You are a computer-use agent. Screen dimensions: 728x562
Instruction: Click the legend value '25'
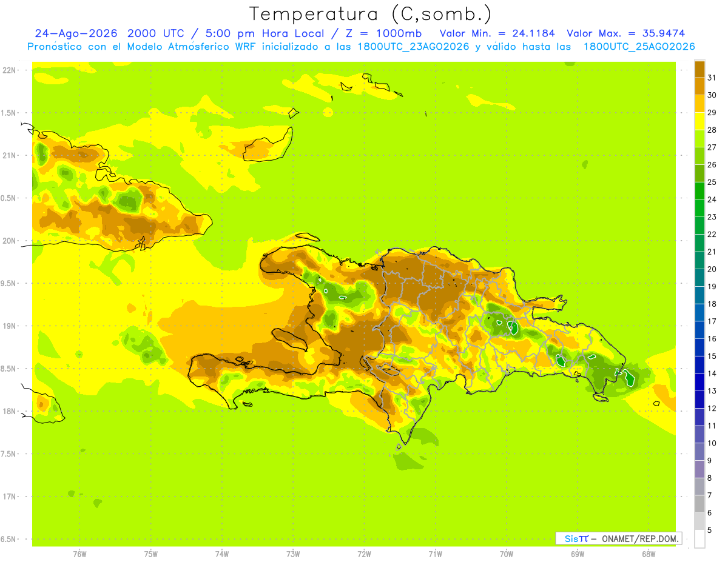click(x=712, y=182)
